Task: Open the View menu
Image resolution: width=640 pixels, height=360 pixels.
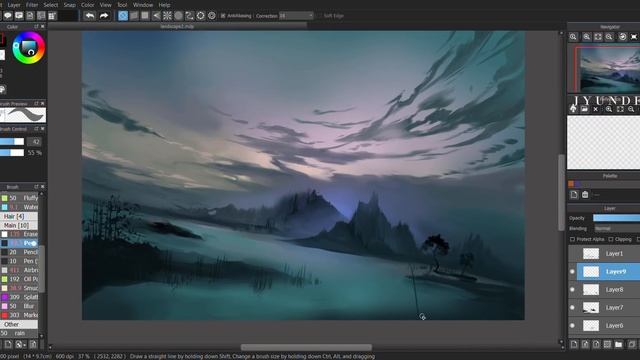Action: (105, 5)
